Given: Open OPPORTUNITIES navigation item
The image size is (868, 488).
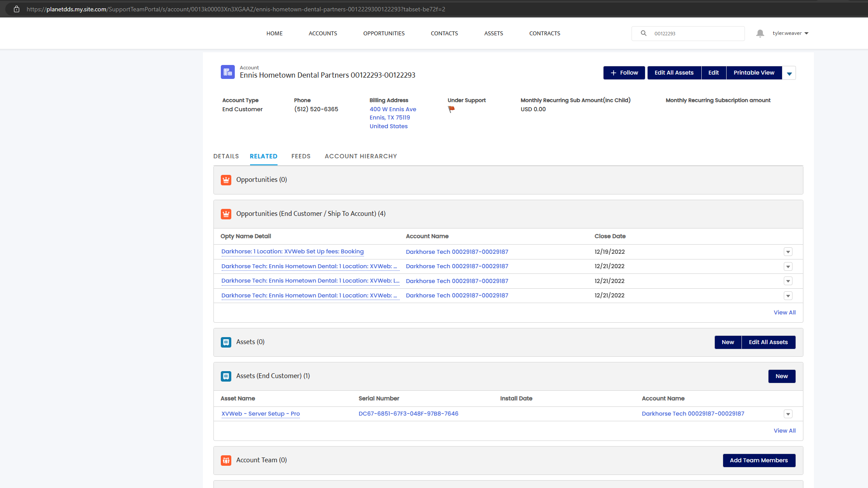Looking at the screenshot, I should pyautogui.click(x=384, y=34).
